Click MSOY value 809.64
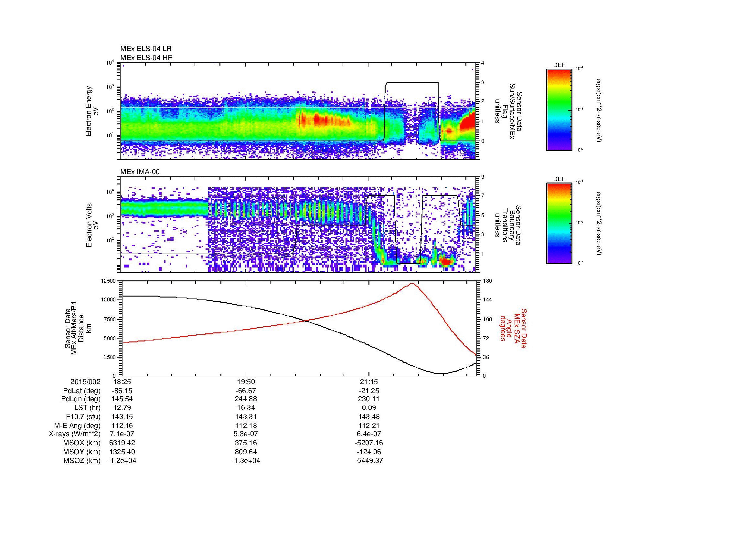The width and height of the screenshot is (756, 534). point(246,452)
